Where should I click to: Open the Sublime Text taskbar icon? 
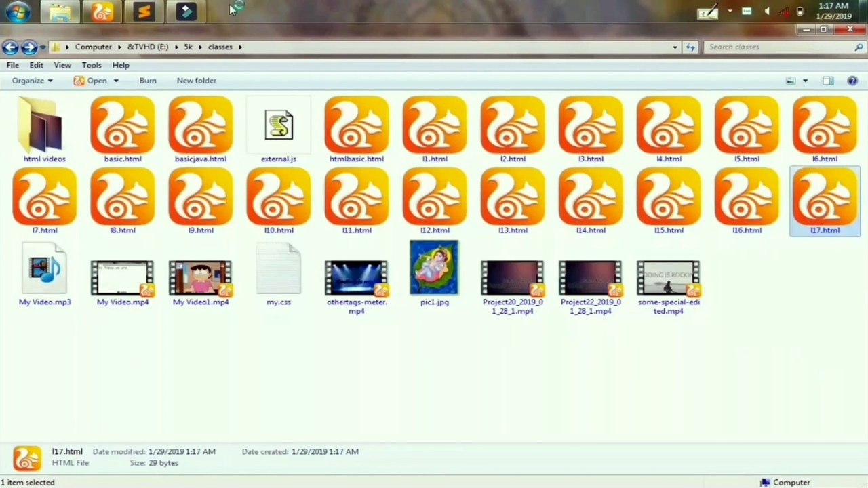144,12
